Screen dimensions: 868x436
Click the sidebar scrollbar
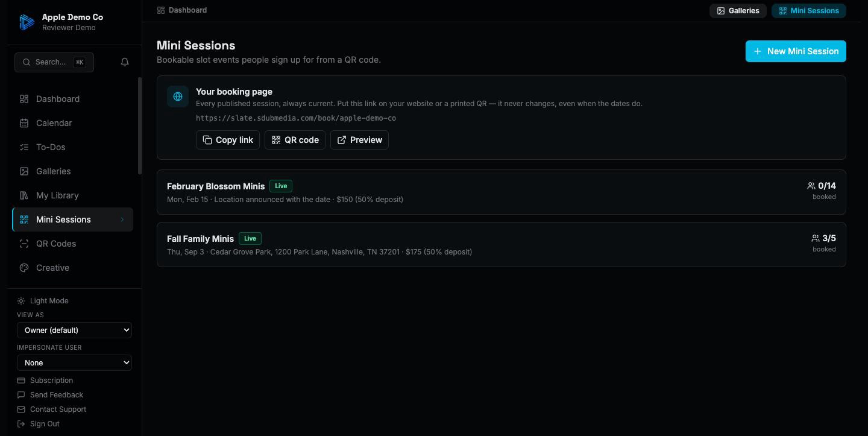point(140,125)
